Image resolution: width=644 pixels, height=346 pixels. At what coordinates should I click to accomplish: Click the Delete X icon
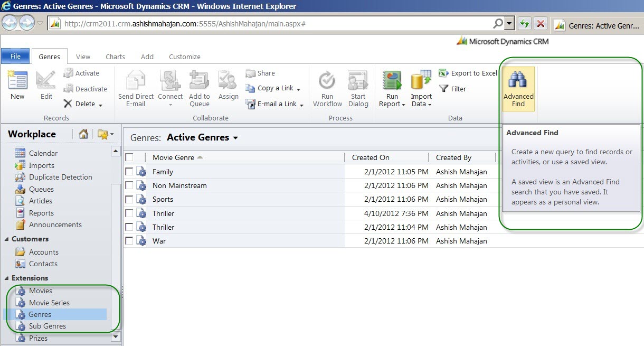[68, 104]
